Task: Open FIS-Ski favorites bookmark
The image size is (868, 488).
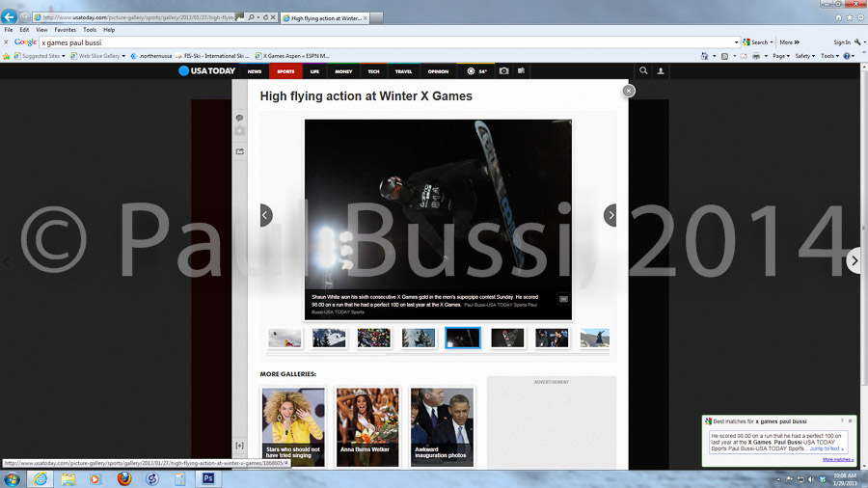Action: [212, 56]
